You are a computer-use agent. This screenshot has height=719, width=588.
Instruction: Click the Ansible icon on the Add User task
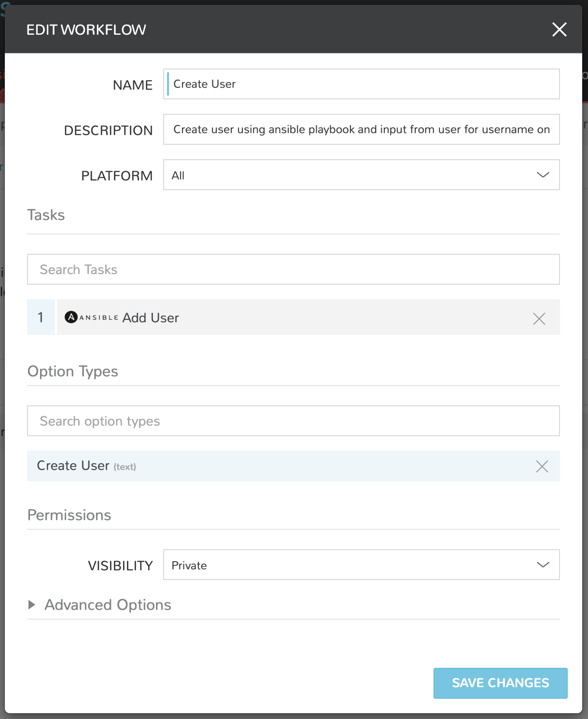point(70,317)
